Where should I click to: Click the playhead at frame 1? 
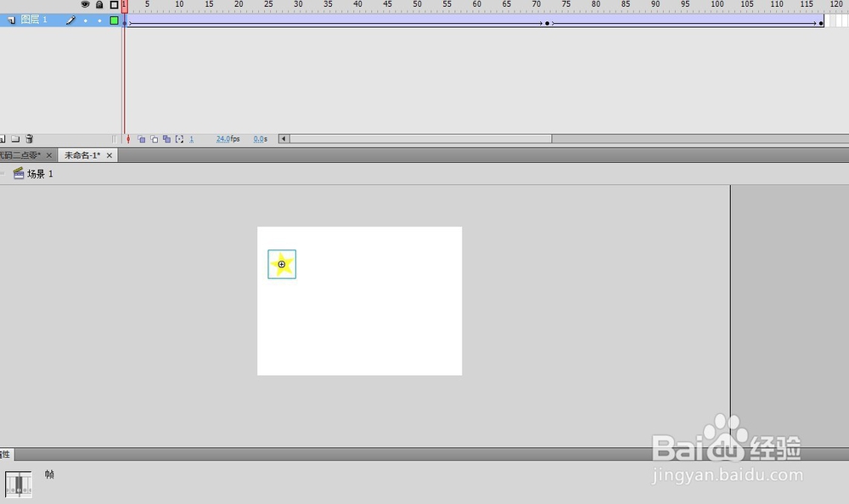tap(125, 6)
